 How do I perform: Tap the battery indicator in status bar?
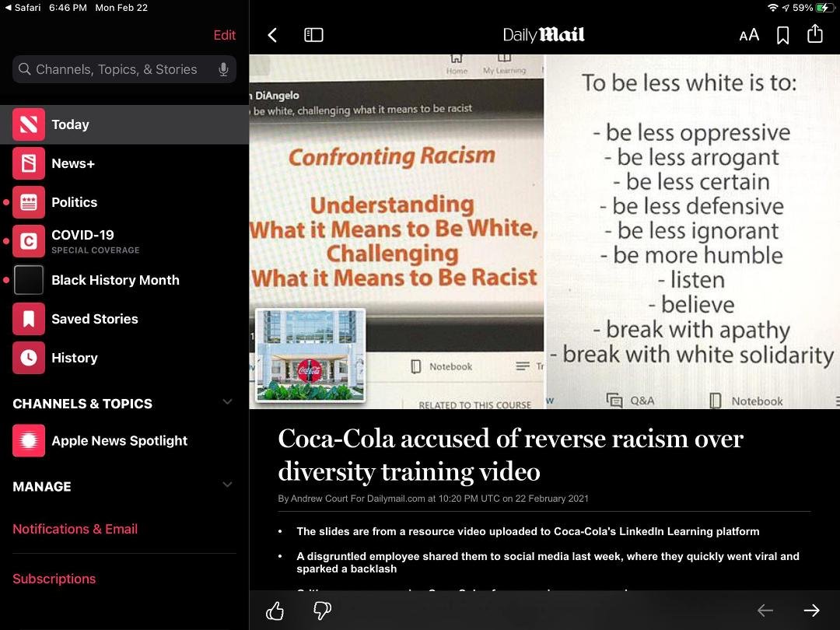tap(824, 8)
